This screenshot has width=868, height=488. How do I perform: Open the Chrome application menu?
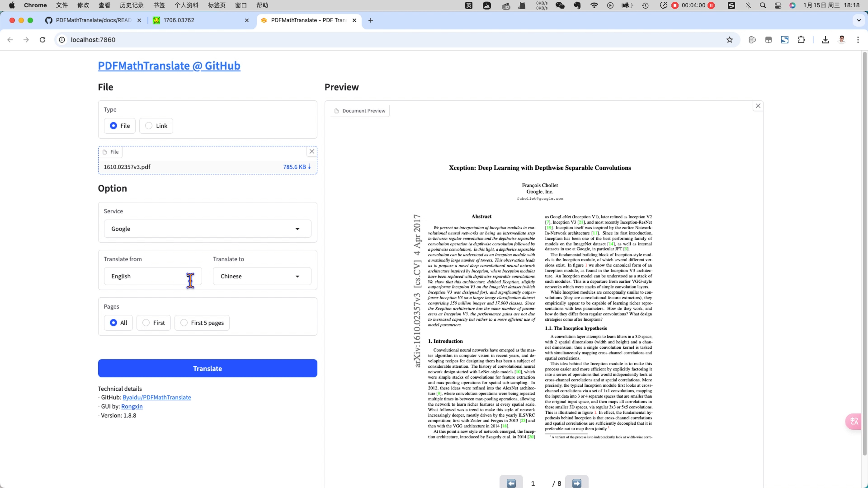click(35, 5)
